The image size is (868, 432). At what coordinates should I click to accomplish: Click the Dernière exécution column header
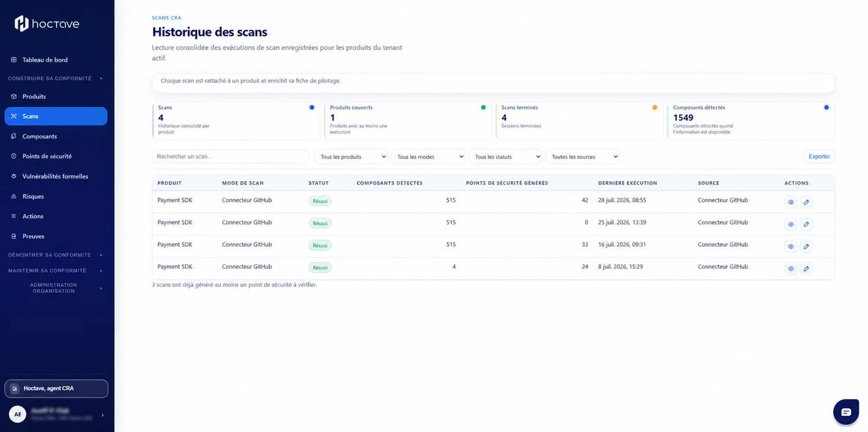[x=628, y=183]
